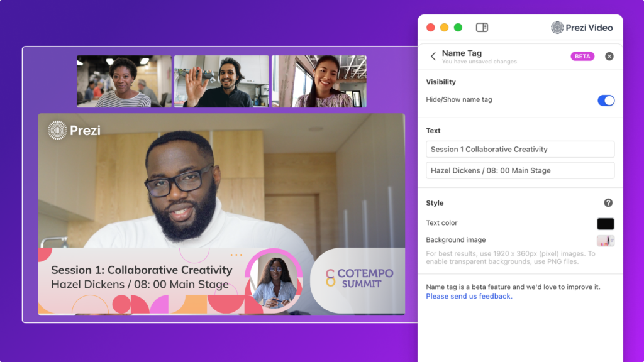Image resolution: width=644 pixels, height=362 pixels.
Task: Close the Name Tag panel with X icon
Action: click(609, 56)
